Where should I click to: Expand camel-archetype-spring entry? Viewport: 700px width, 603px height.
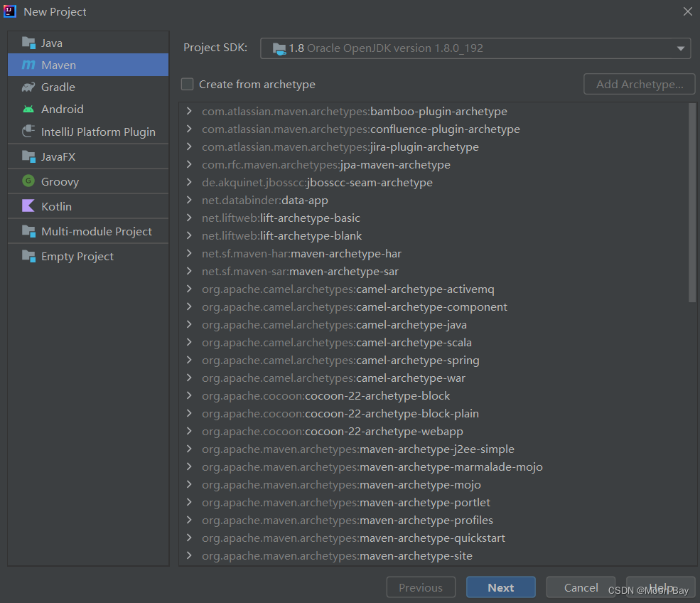[189, 360]
